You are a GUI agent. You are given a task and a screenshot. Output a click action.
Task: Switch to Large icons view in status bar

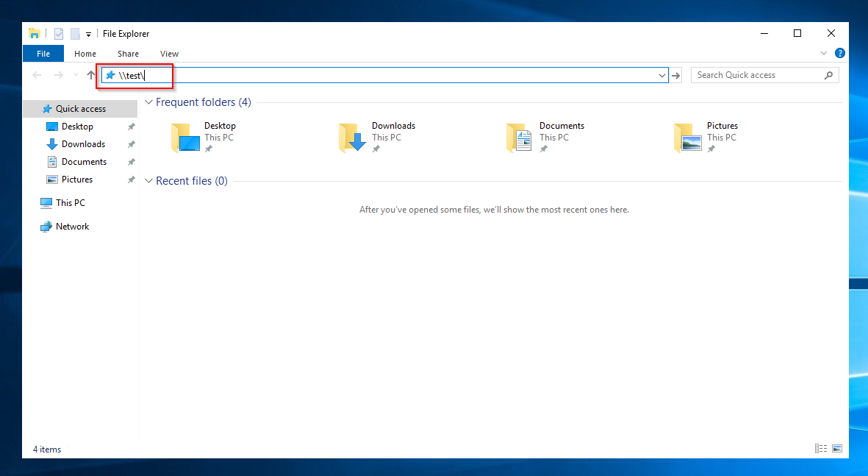pyautogui.click(x=837, y=448)
